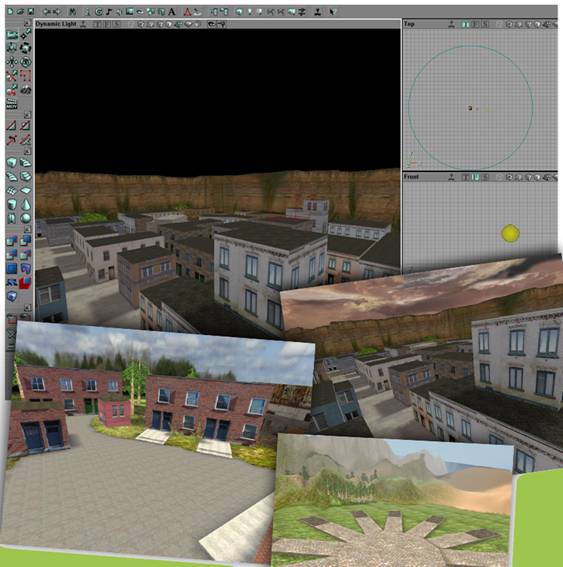Build a Cube brush
563x567 pixels.
(12, 162)
